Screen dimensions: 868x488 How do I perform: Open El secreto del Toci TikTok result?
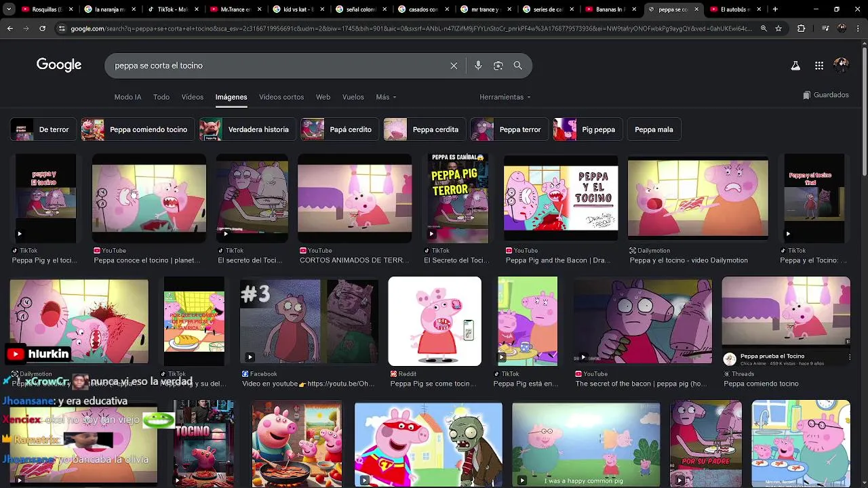(x=252, y=199)
